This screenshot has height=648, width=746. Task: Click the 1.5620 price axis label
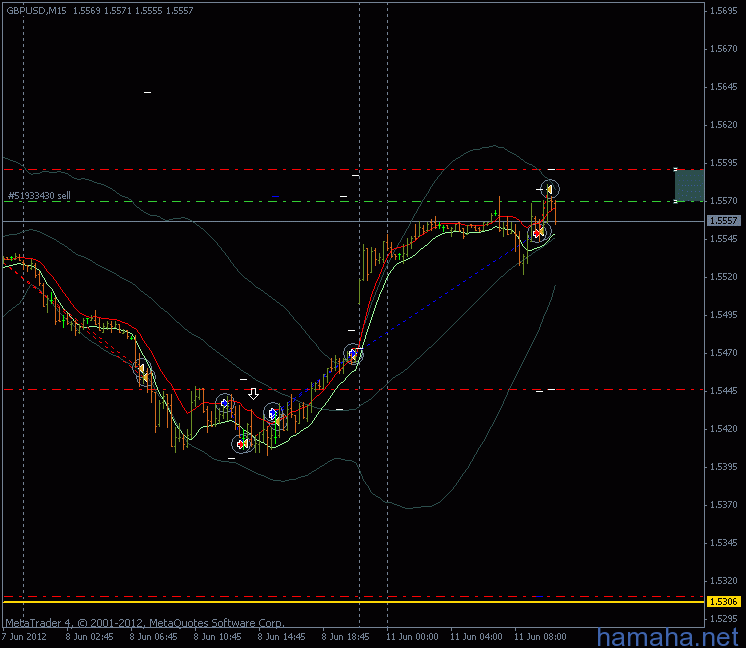(724, 125)
